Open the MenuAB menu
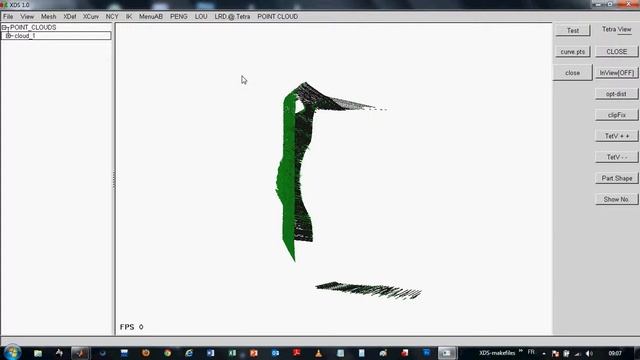 tap(151, 17)
